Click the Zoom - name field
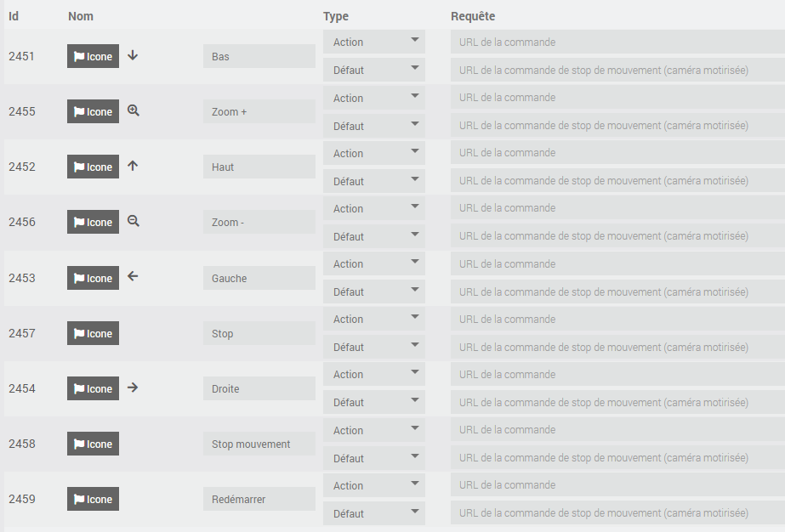 [259, 222]
